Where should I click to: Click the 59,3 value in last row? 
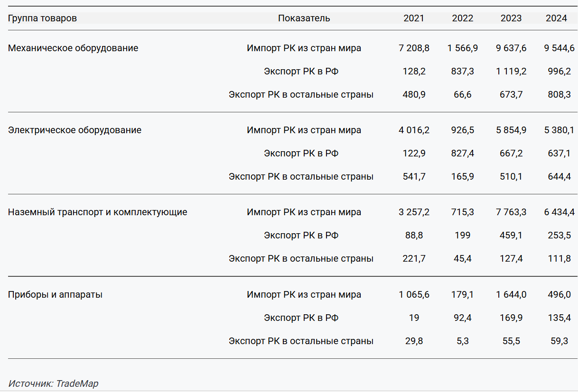coord(559,341)
